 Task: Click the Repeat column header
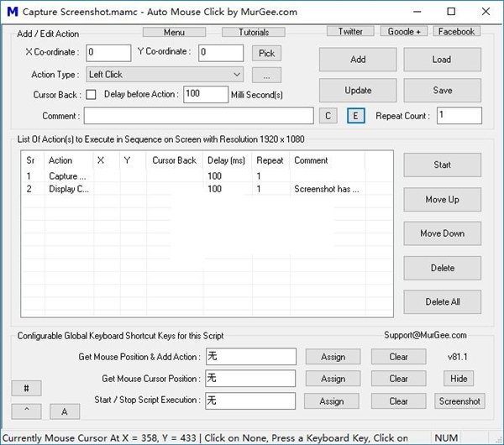coord(271,160)
